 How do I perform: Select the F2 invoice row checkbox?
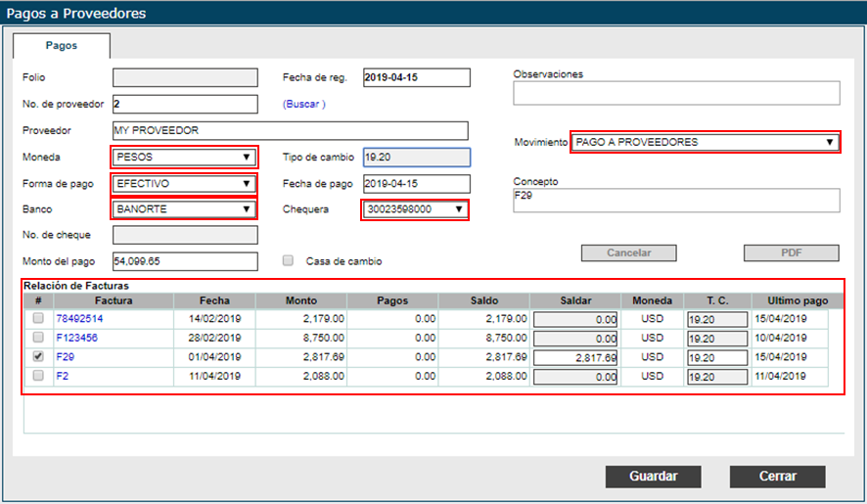38,376
